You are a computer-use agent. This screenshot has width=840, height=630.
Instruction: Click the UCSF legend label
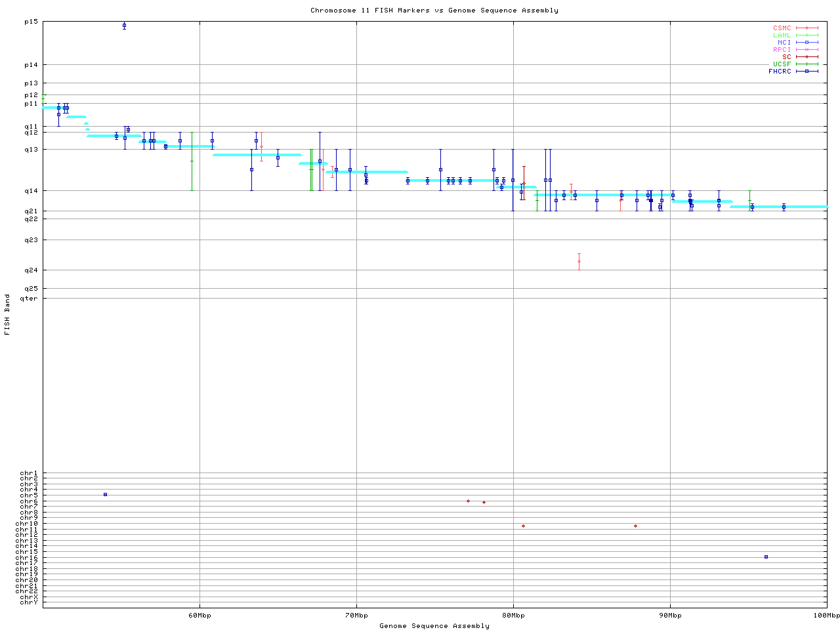click(782, 64)
